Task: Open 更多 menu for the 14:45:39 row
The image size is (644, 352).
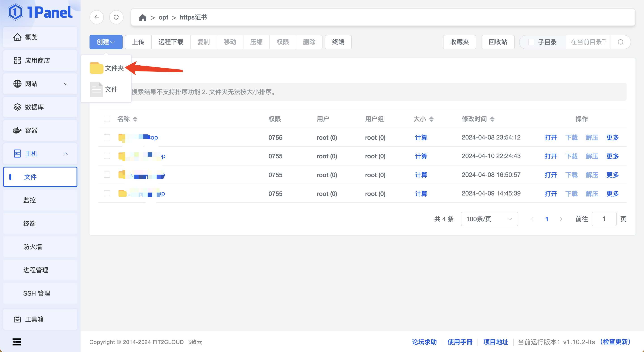Action: pyautogui.click(x=612, y=193)
